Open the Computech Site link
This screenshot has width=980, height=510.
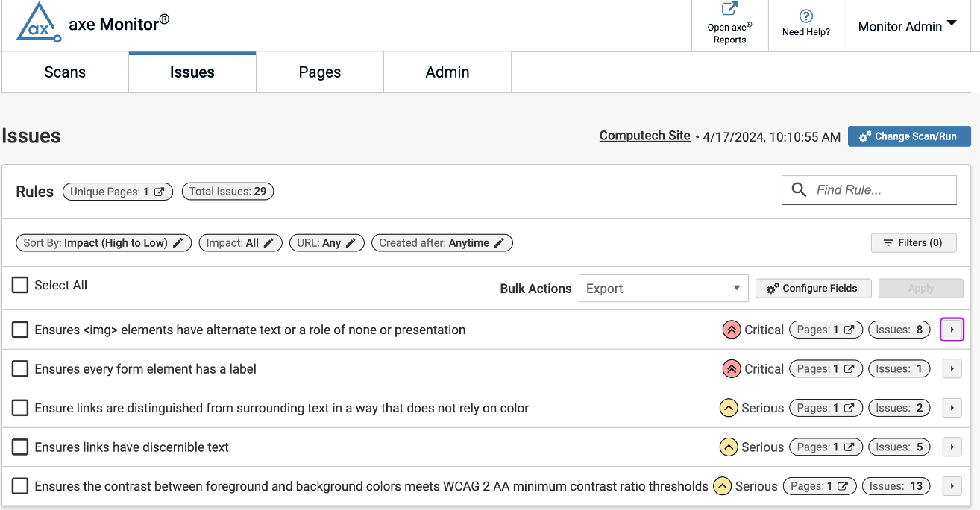coord(645,136)
